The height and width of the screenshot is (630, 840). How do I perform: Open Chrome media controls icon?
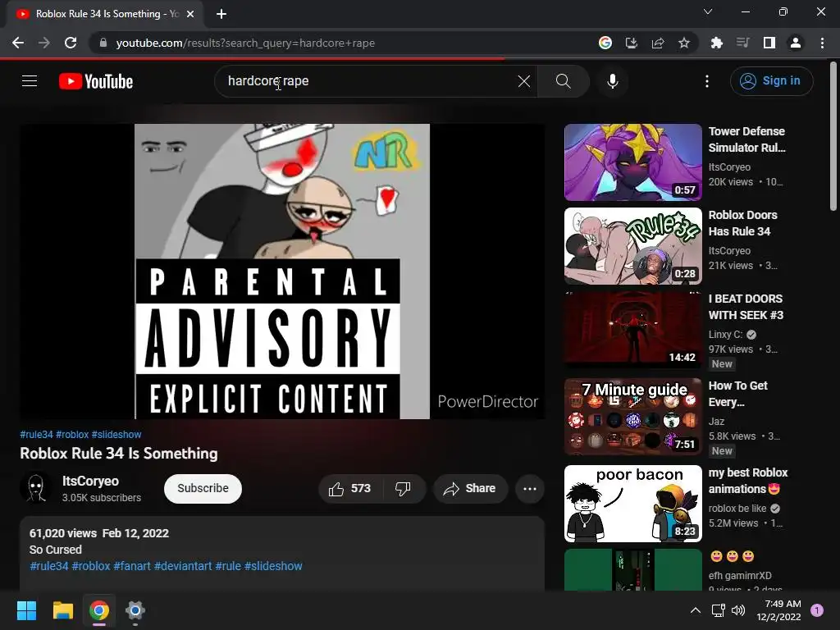pyautogui.click(x=743, y=43)
